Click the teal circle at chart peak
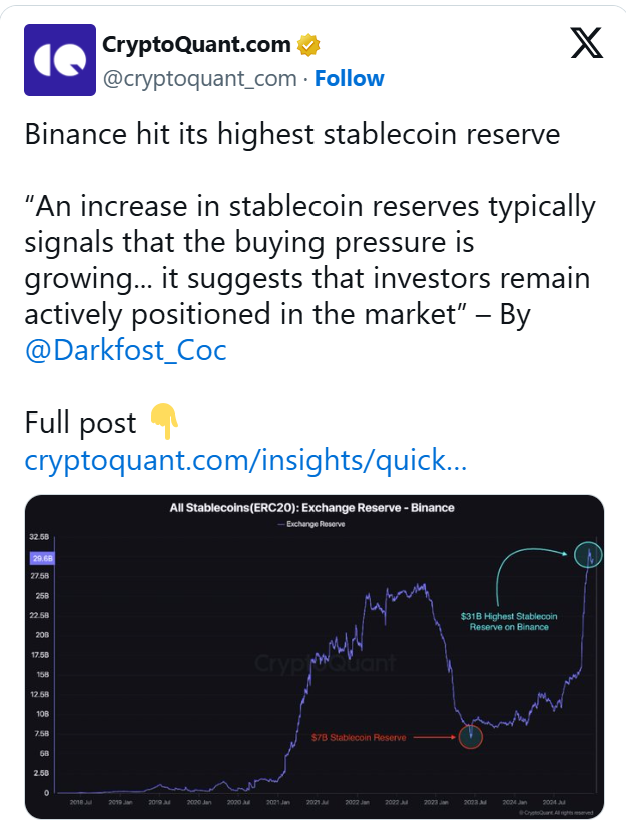Viewport: 626px width, 826px height. pyautogui.click(x=588, y=555)
